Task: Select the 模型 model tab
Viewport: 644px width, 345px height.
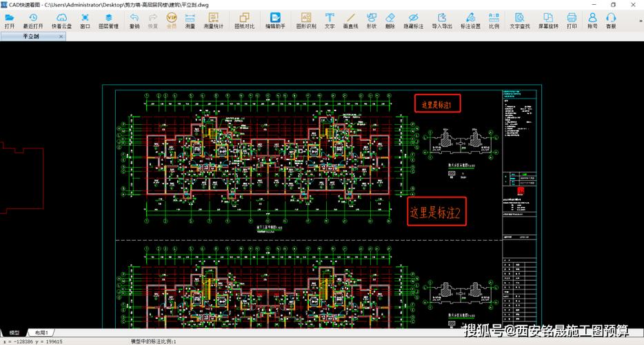Action: pos(14,333)
